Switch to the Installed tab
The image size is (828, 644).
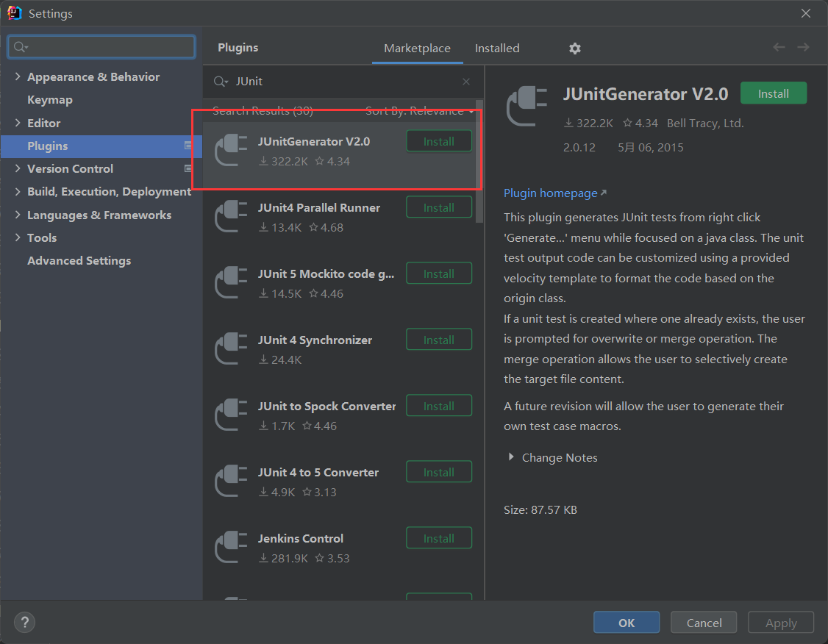click(x=497, y=48)
